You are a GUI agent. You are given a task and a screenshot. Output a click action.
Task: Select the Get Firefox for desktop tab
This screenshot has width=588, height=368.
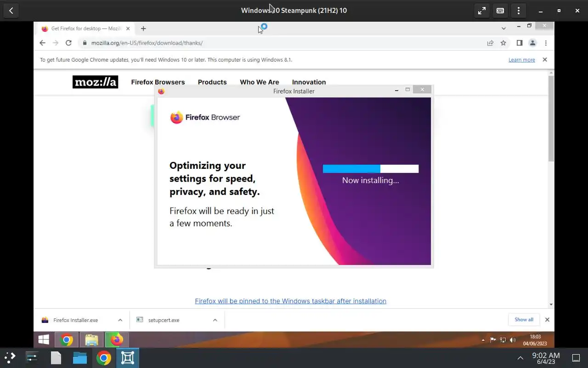(x=86, y=29)
